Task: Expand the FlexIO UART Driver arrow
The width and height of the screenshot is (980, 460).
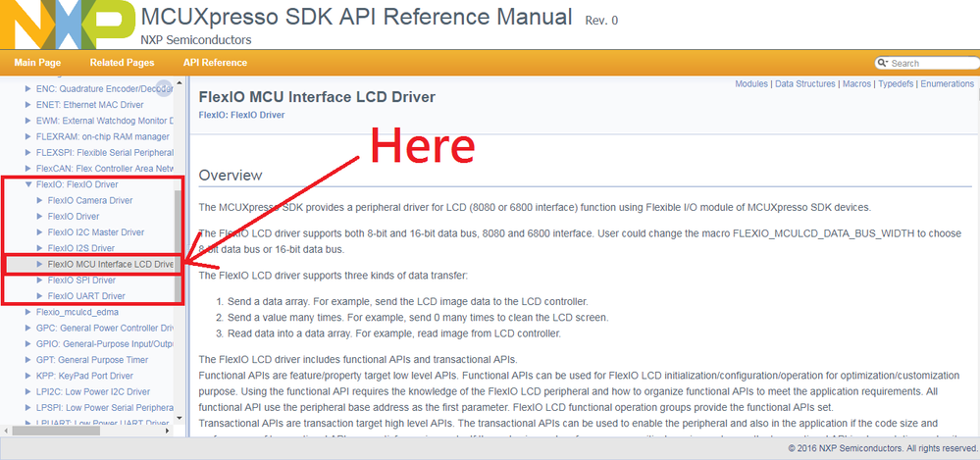Action: pos(40,296)
